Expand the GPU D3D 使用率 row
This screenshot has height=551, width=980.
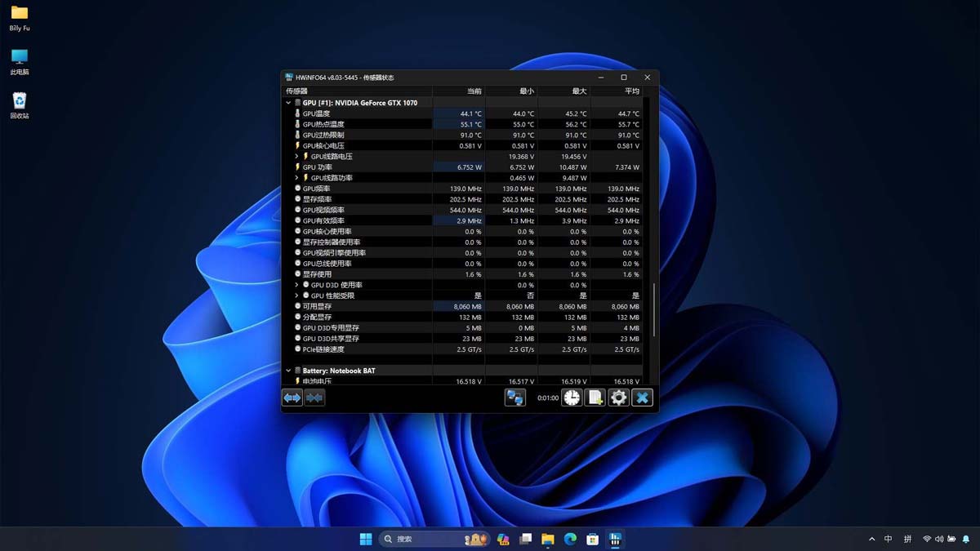[x=297, y=285]
